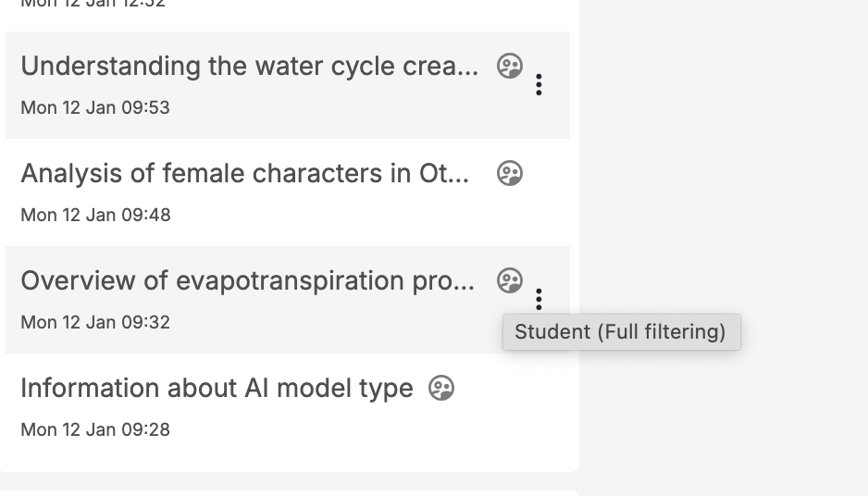Click the Mon 12 Jan 09:32 timestamp
This screenshot has height=496, width=868.
(95, 322)
